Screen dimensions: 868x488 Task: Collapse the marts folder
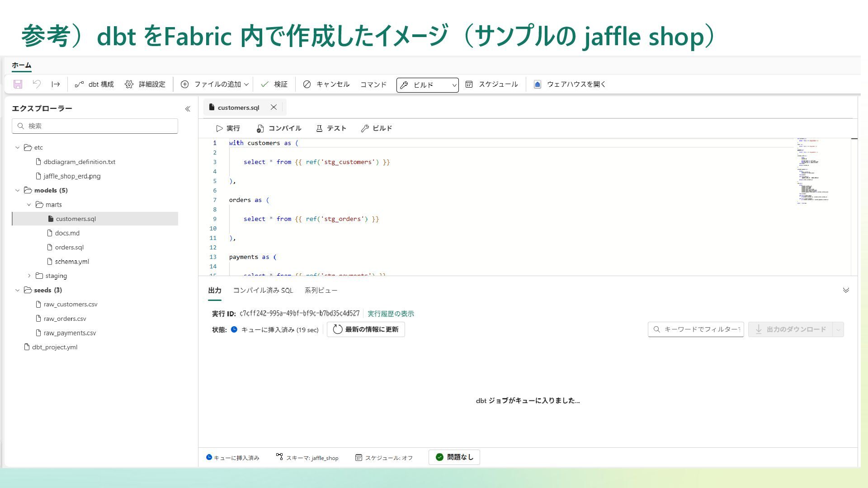29,205
